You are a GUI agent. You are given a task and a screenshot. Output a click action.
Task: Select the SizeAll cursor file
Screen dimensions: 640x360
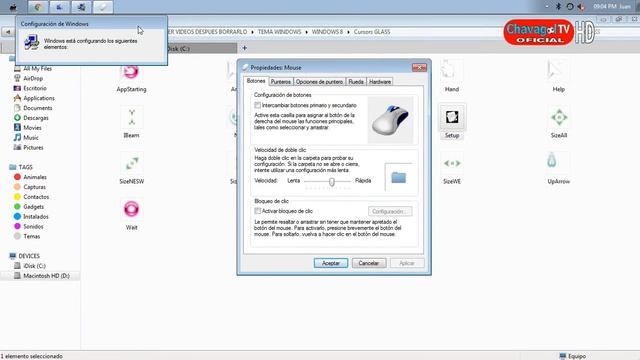click(559, 122)
